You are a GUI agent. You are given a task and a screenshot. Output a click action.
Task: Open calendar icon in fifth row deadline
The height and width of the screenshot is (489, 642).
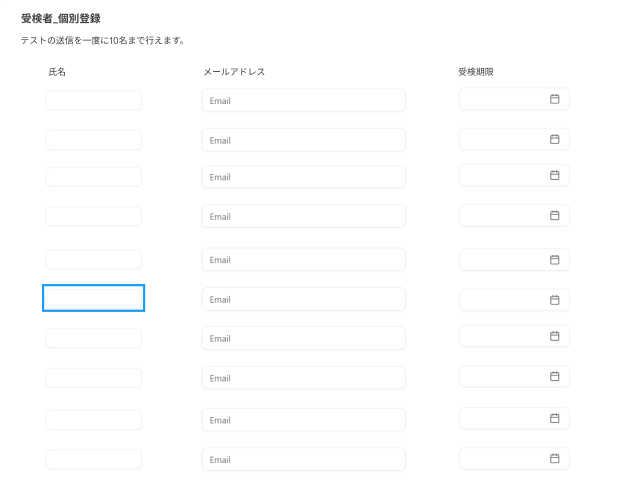coord(554,259)
